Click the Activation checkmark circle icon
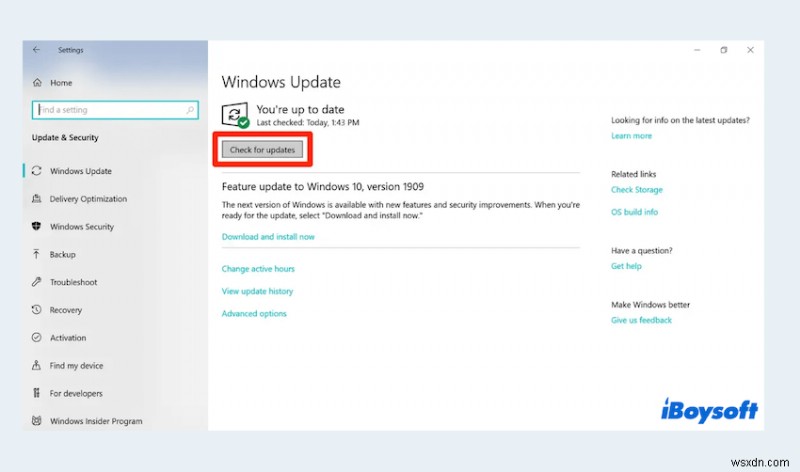Screen dimensions: 800x472 pyautogui.click(x=37, y=337)
